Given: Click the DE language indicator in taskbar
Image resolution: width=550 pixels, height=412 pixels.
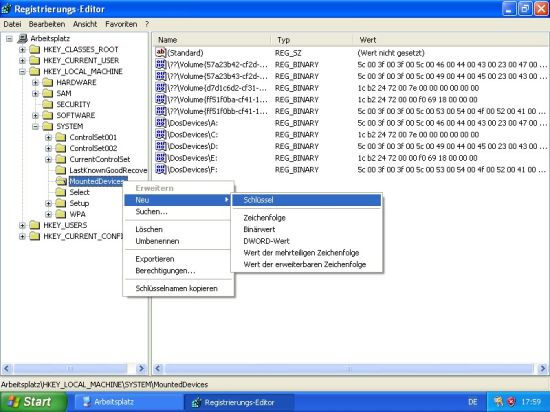Looking at the screenshot, I should [x=472, y=402].
